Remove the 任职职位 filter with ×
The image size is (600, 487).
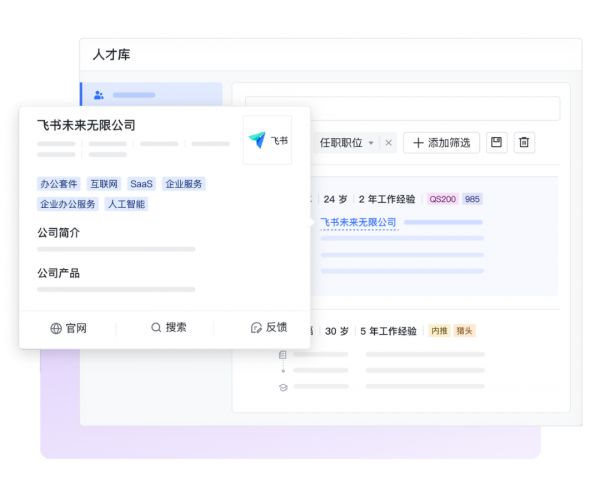pos(389,143)
